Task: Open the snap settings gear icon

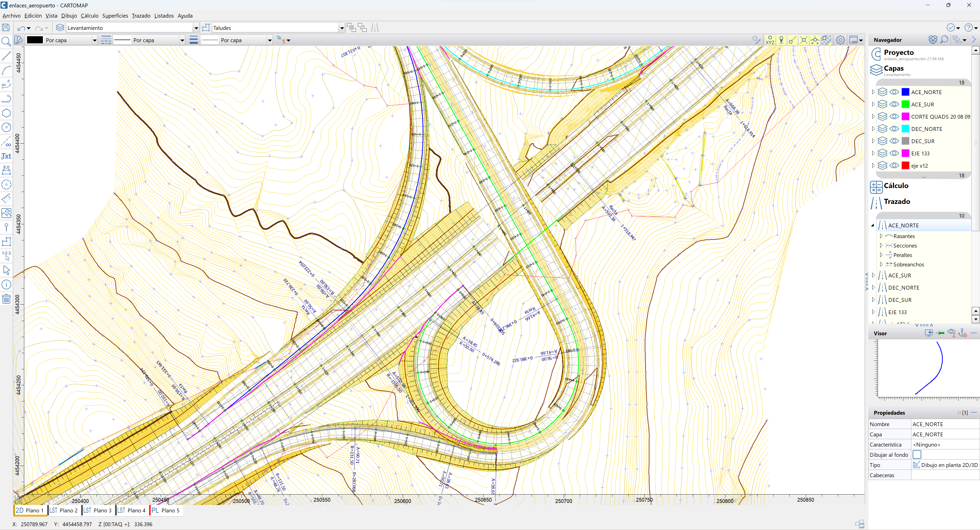Action: point(840,40)
